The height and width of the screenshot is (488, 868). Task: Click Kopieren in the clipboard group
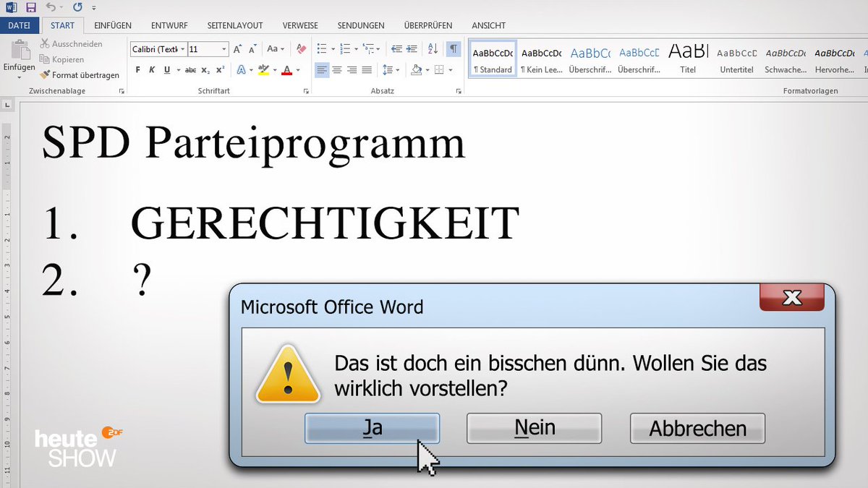(x=62, y=59)
